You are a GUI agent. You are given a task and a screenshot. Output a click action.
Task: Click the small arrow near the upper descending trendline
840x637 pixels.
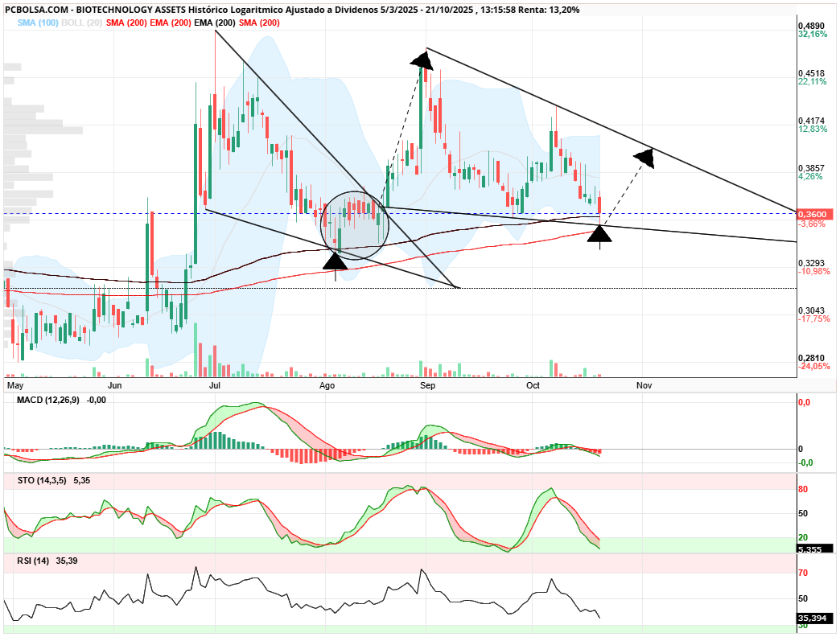[644, 158]
